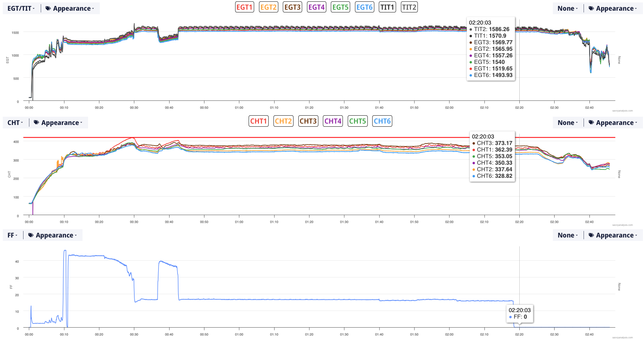Toggle CHT2 orange series button

click(x=283, y=121)
